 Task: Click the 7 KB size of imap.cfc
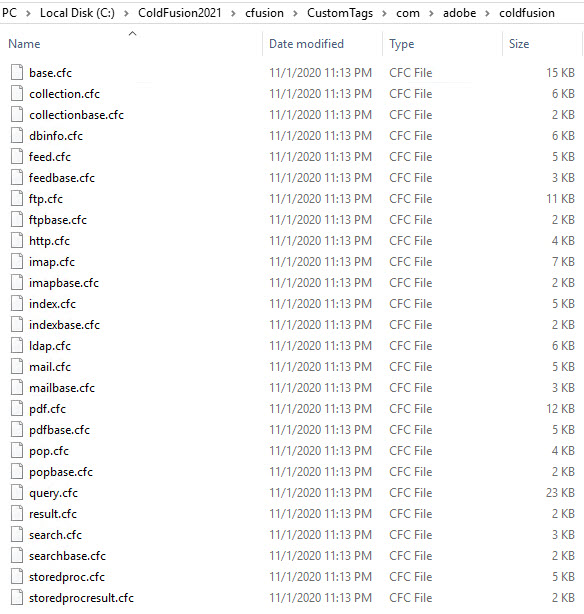563,262
